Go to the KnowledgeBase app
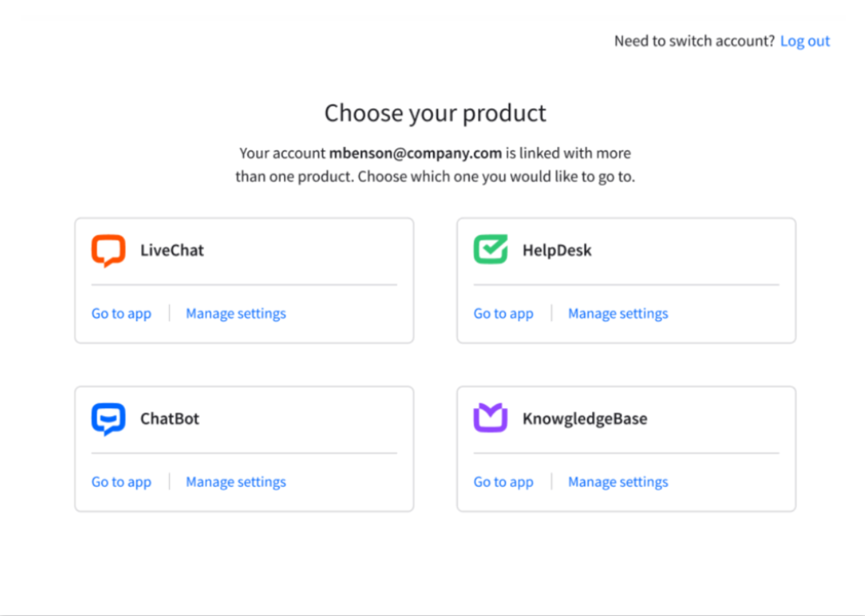This screenshot has width=865, height=616. click(x=504, y=482)
